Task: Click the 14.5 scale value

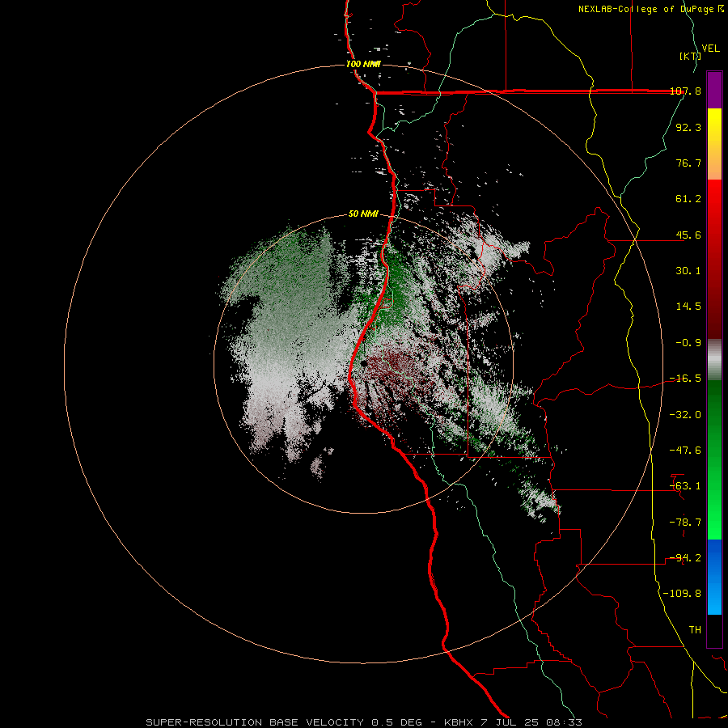Action: click(688, 307)
